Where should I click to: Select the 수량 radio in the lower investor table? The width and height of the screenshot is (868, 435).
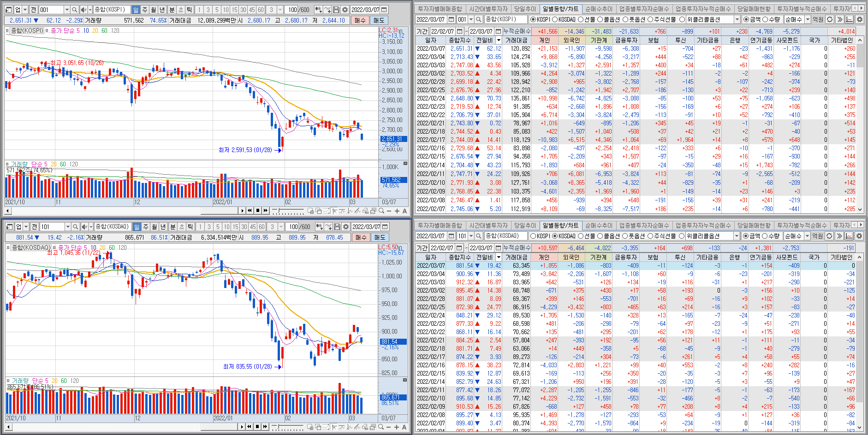point(765,236)
